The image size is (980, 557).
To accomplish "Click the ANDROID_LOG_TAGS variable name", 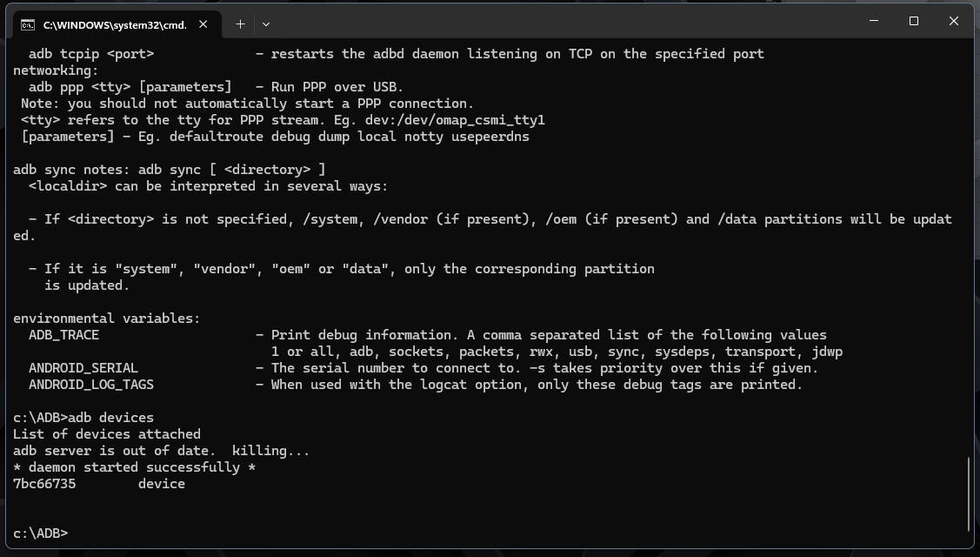I will [x=91, y=385].
